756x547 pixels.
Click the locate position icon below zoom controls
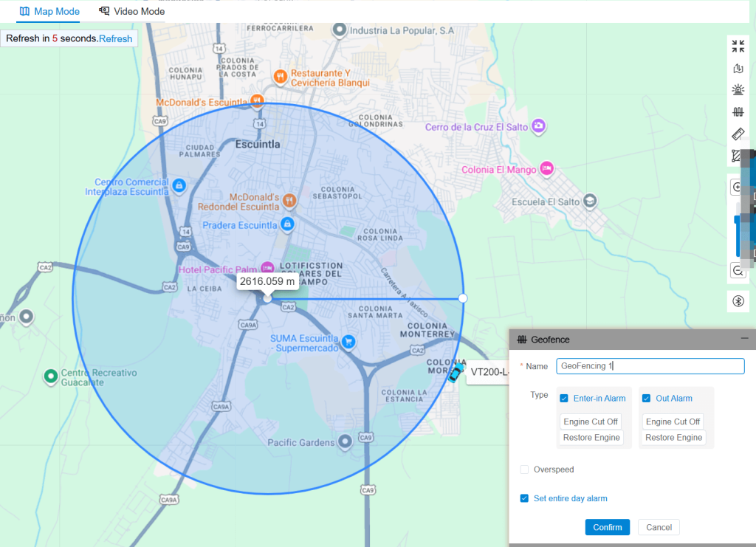pos(738,301)
